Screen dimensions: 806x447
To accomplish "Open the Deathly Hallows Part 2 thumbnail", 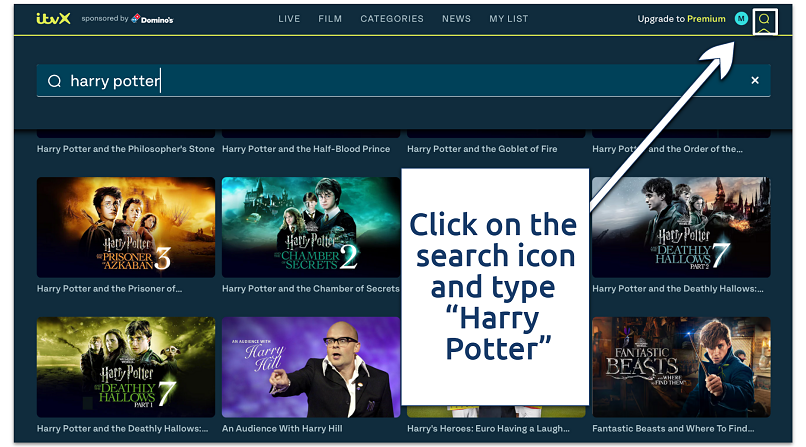I will click(x=681, y=227).
